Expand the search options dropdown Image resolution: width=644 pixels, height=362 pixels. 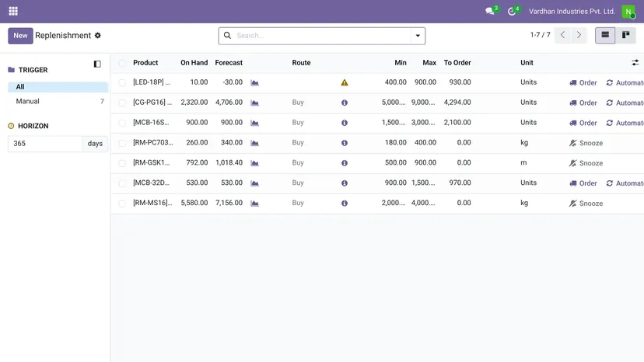pos(418,36)
